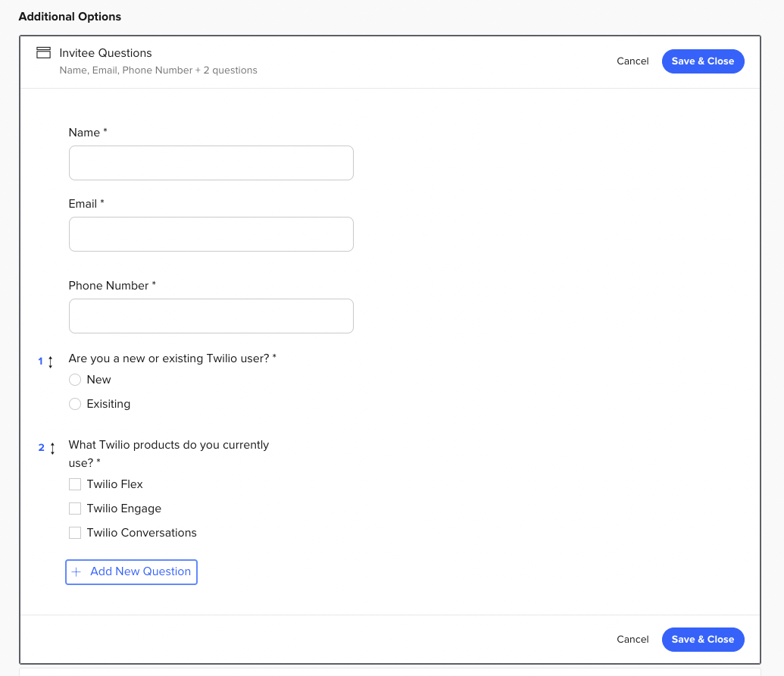Click the reorder arrow for question 2

52,448
